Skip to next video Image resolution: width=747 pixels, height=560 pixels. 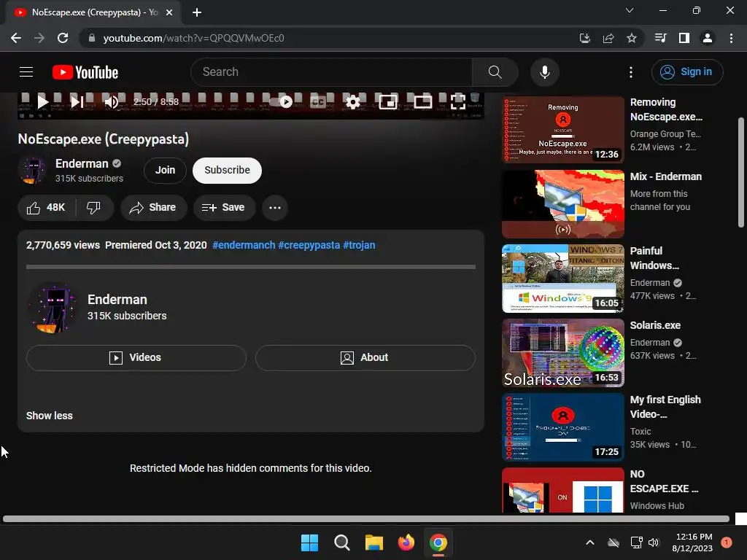pos(77,101)
